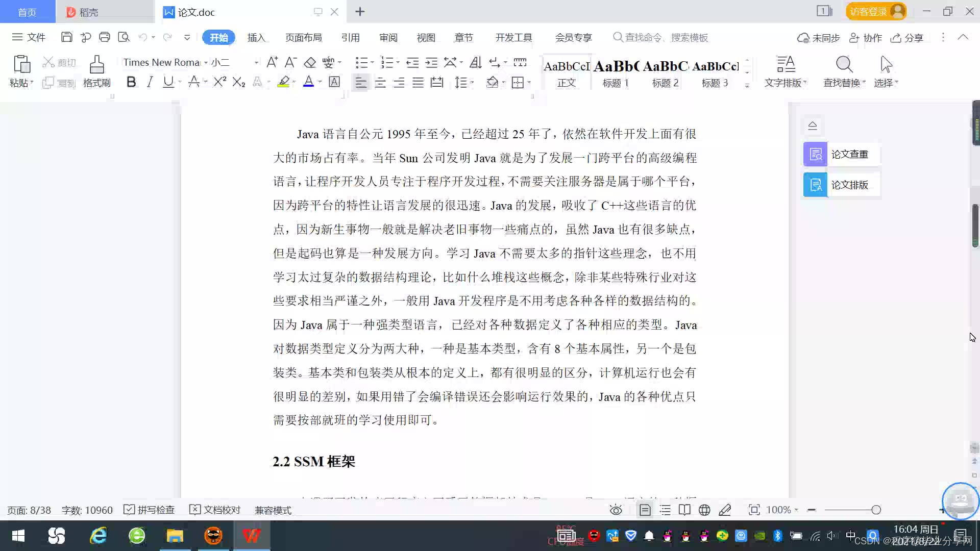Open the font size 小二 dropdown

pos(256,62)
